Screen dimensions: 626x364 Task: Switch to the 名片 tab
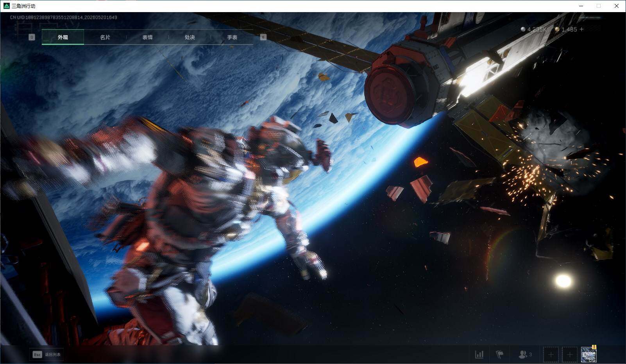[x=105, y=37]
